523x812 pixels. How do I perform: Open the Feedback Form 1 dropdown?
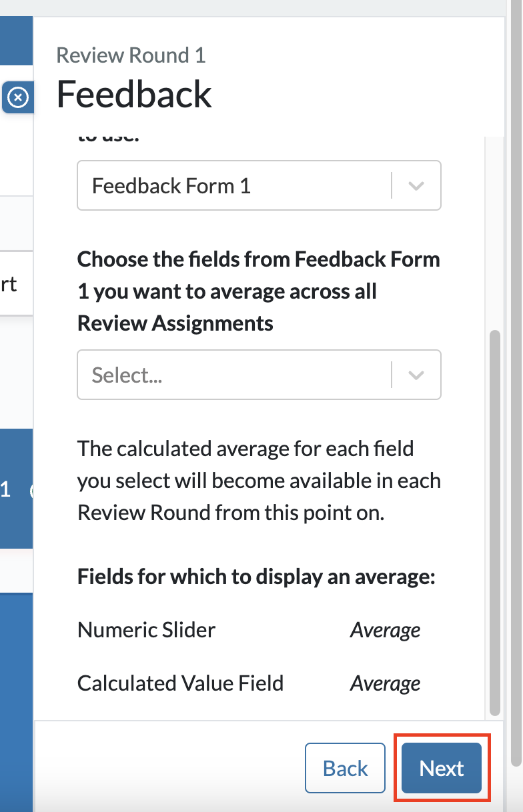click(x=259, y=185)
